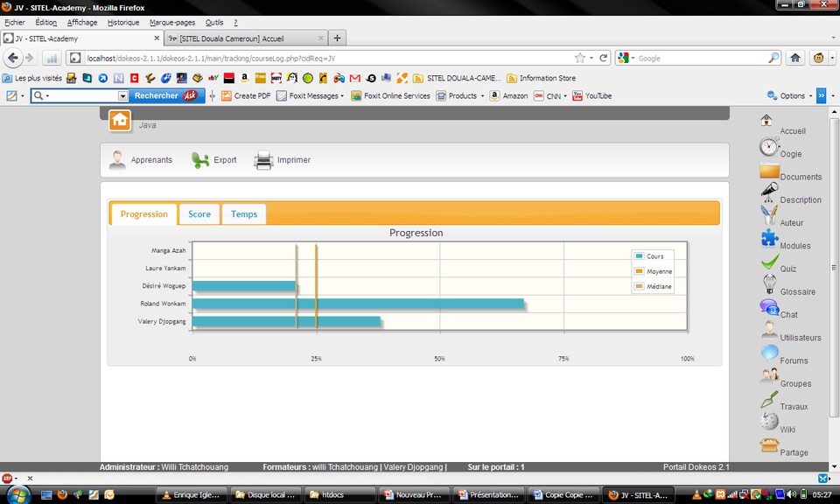Open the Wiki globe icon in sidebar

(769, 422)
